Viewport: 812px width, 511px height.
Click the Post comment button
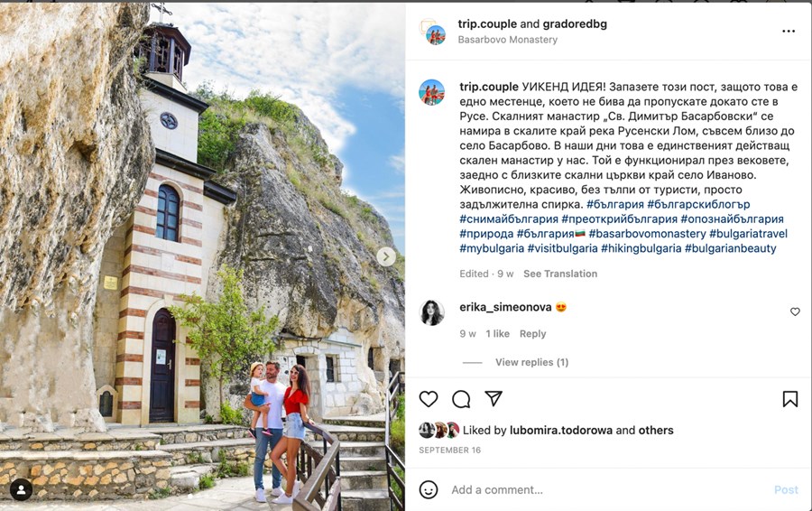786,489
